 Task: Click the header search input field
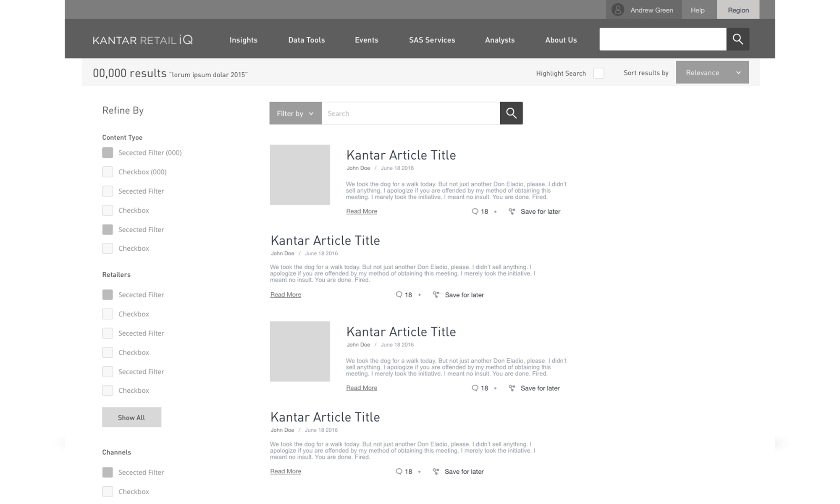(663, 39)
